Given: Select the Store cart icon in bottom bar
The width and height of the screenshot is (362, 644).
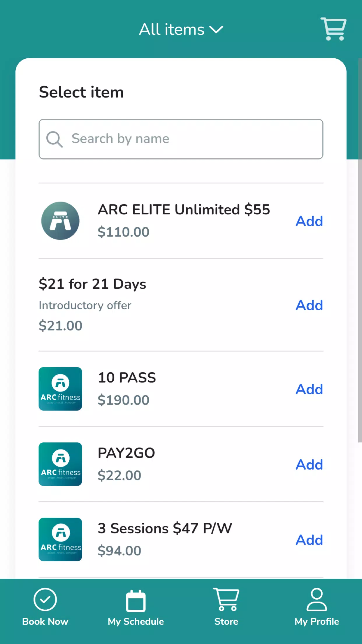Looking at the screenshot, I should pos(226,599).
